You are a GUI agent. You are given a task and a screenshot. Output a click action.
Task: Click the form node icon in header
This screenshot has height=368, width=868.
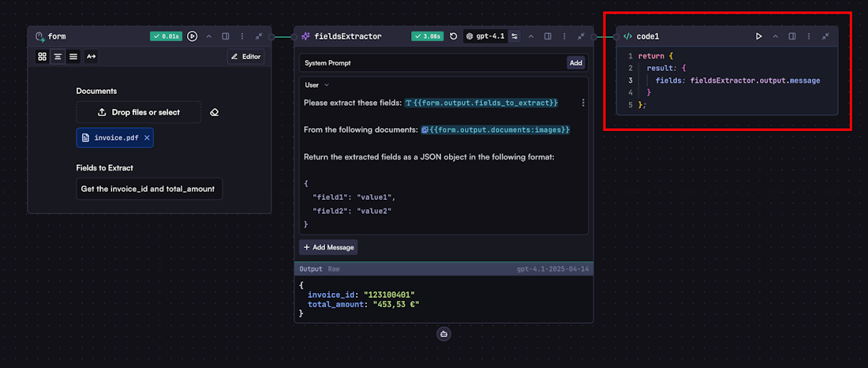coord(39,36)
